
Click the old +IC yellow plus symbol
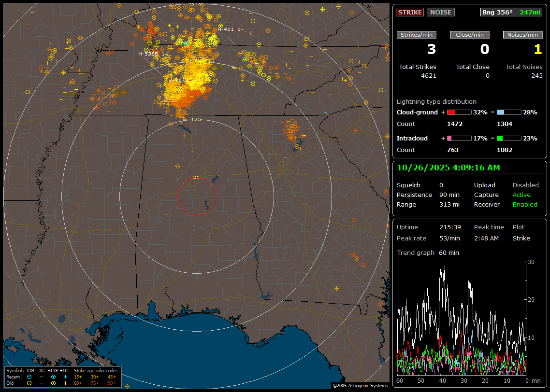tap(65, 383)
